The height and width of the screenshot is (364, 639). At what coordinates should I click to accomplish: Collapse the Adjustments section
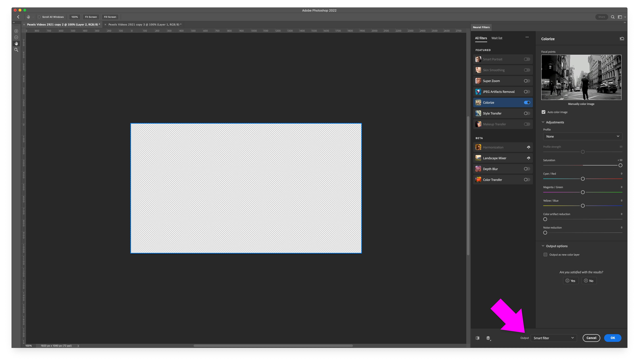tap(543, 122)
